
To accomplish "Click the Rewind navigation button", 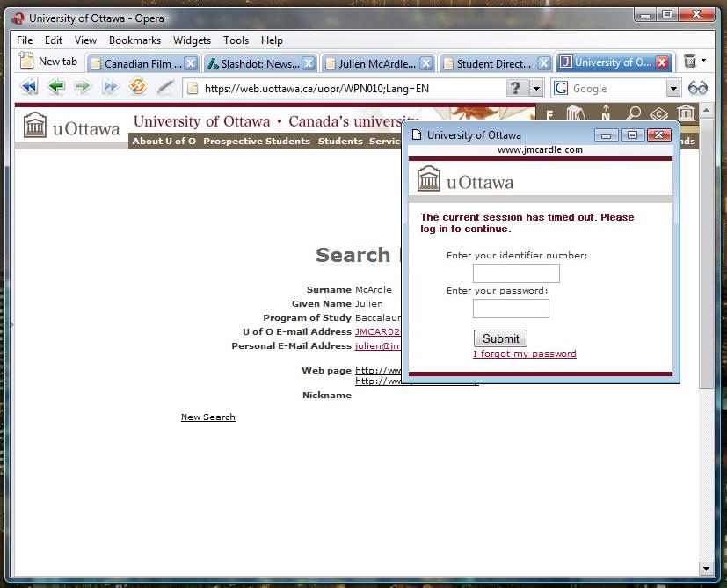I will click(x=29, y=87).
